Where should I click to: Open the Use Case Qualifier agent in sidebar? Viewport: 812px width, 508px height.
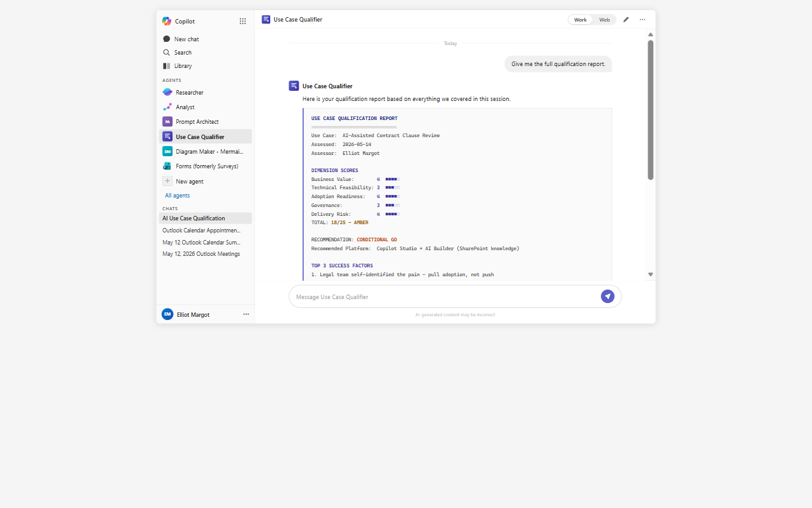point(206,137)
